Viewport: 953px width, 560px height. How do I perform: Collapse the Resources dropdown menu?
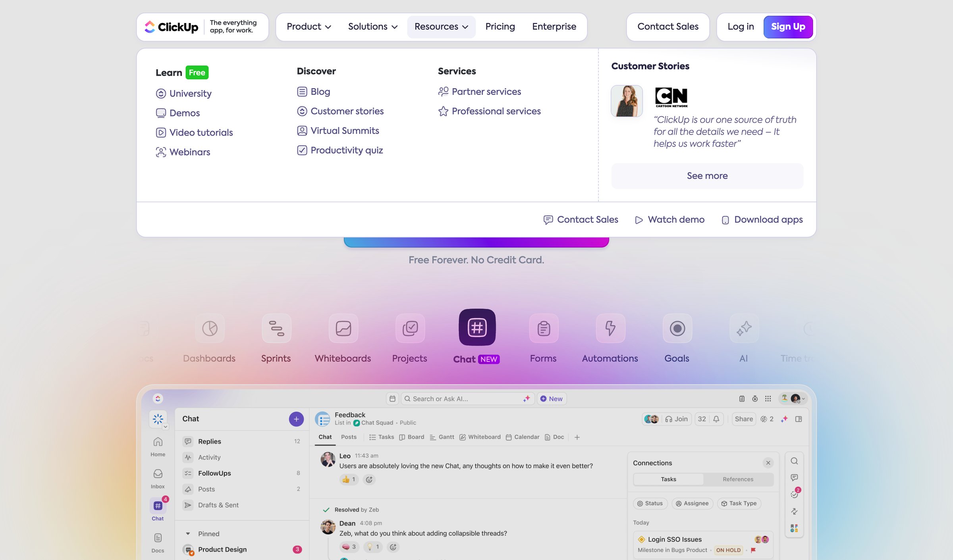pyautogui.click(x=441, y=27)
